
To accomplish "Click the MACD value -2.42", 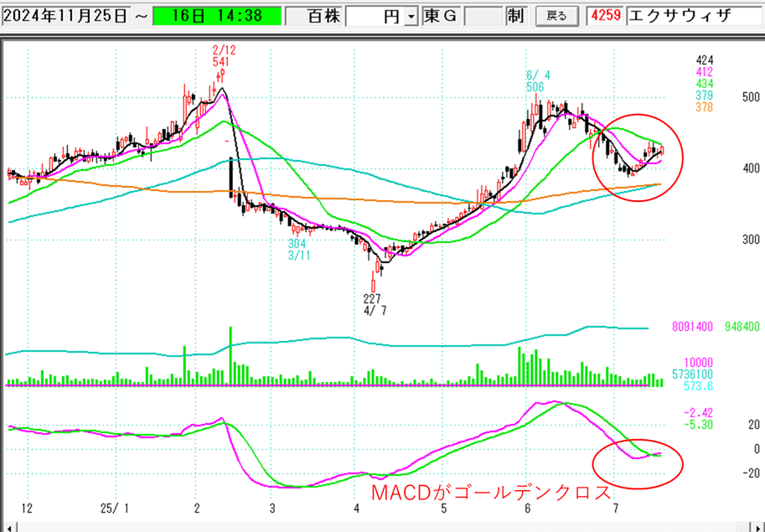I will click(x=698, y=414).
